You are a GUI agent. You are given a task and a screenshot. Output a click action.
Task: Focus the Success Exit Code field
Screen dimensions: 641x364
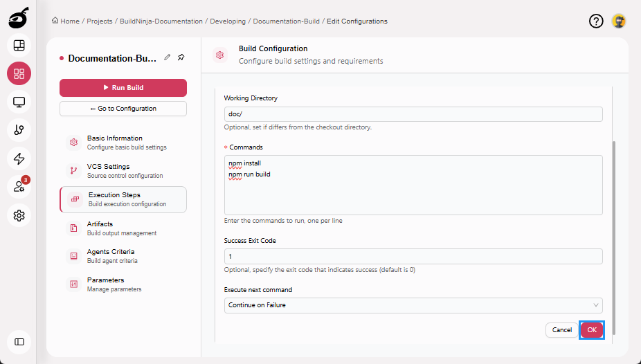click(413, 256)
